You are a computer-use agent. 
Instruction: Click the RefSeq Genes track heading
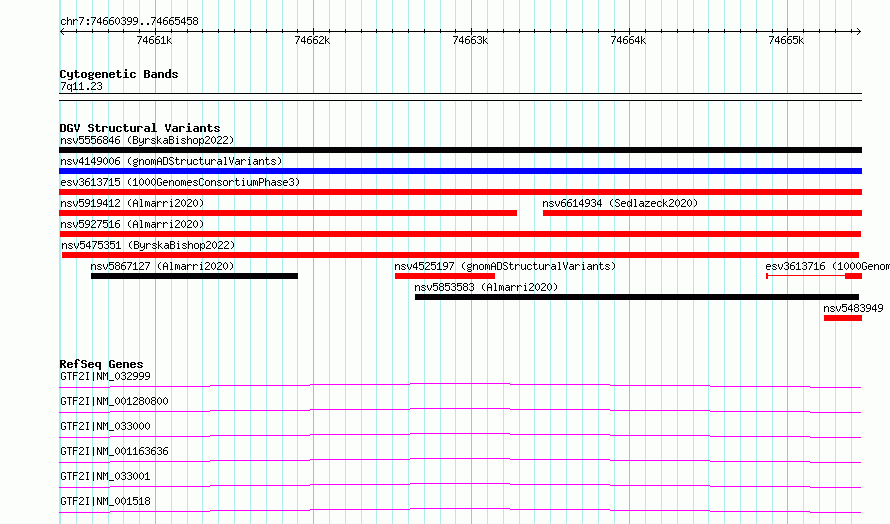[x=101, y=364]
